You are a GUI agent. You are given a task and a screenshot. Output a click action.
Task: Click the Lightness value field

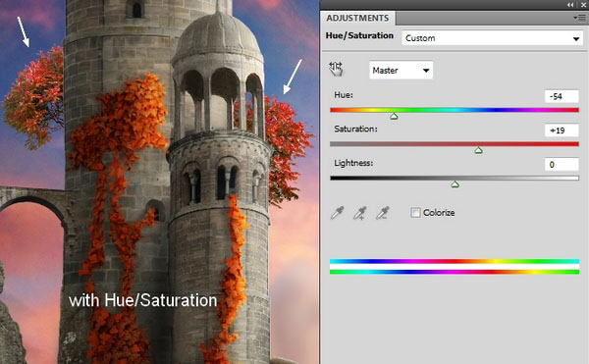tap(562, 165)
